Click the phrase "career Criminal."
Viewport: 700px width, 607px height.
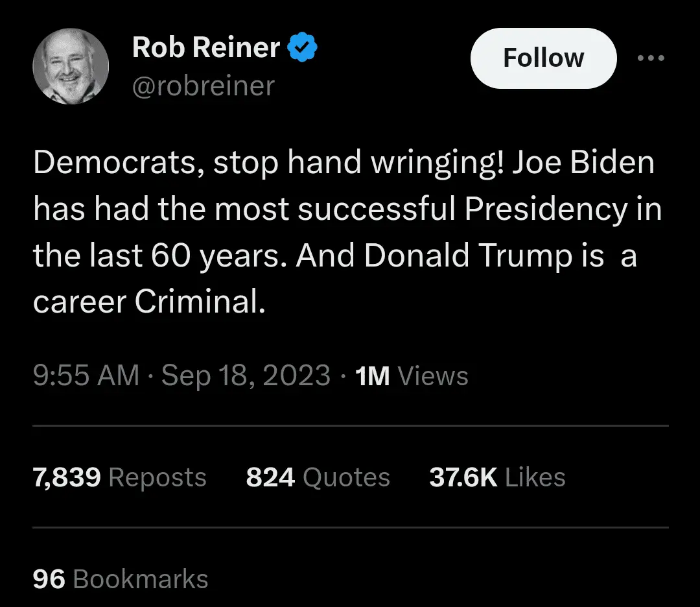click(149, 302)
